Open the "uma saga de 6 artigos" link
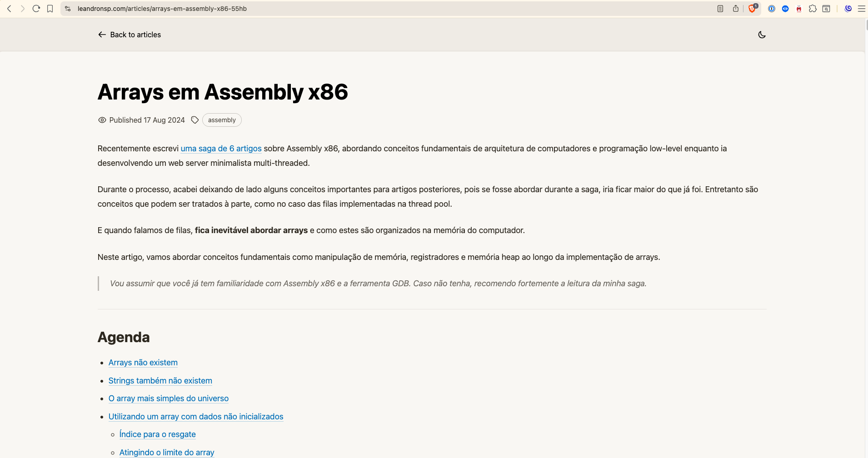868x458 pixels. (x=221, y=149)
